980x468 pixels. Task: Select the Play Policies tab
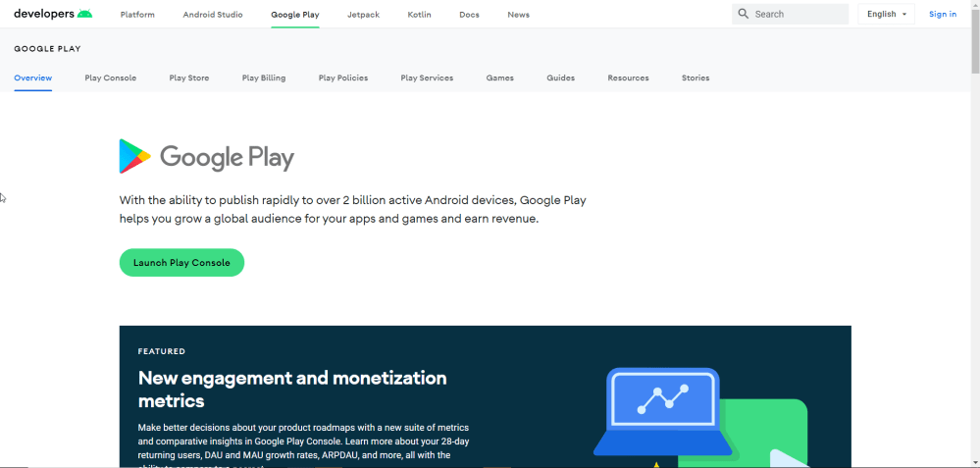point(343,78)
